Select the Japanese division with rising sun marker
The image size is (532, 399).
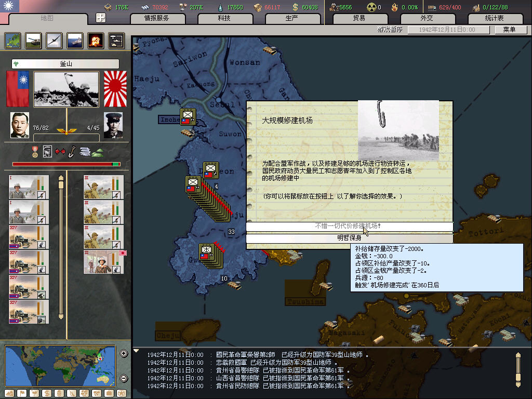[104, 262]
